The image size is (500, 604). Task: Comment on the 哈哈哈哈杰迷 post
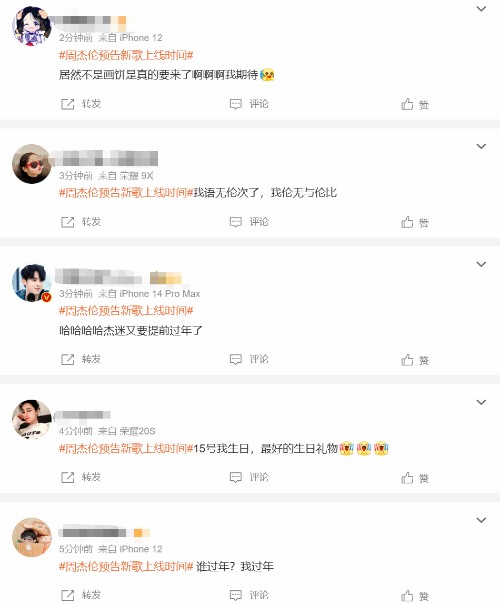[249, 359]
